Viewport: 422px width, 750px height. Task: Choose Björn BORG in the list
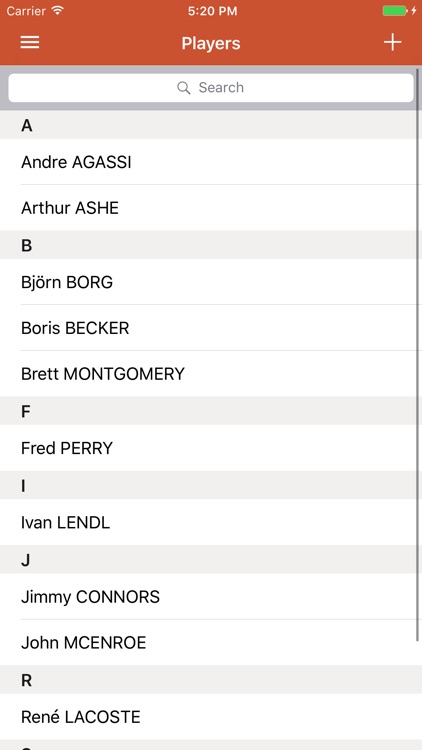[x=211, y=282]
